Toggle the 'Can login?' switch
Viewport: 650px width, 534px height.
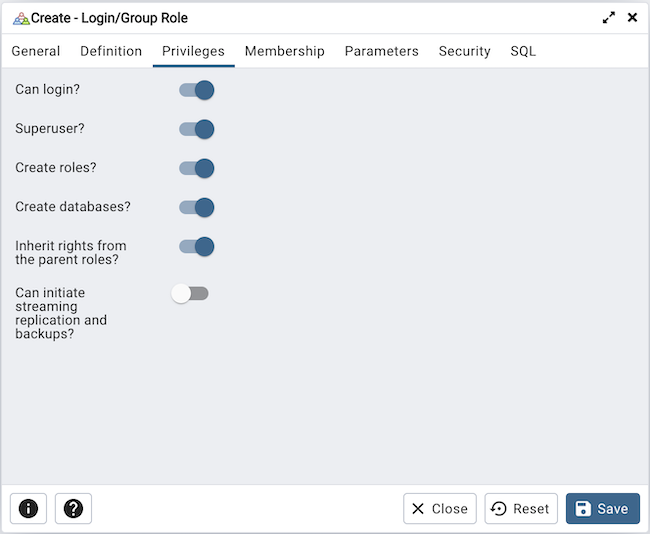(196, 90)
